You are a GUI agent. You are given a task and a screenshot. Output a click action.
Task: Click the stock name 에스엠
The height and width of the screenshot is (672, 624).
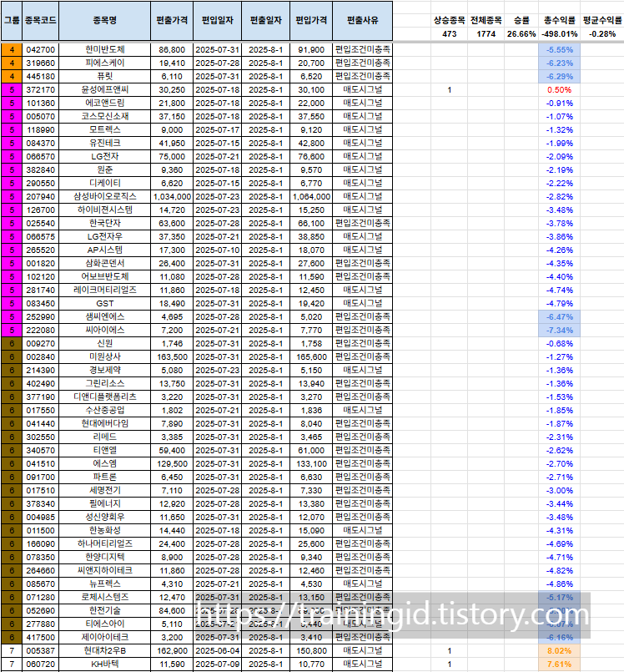104,463
